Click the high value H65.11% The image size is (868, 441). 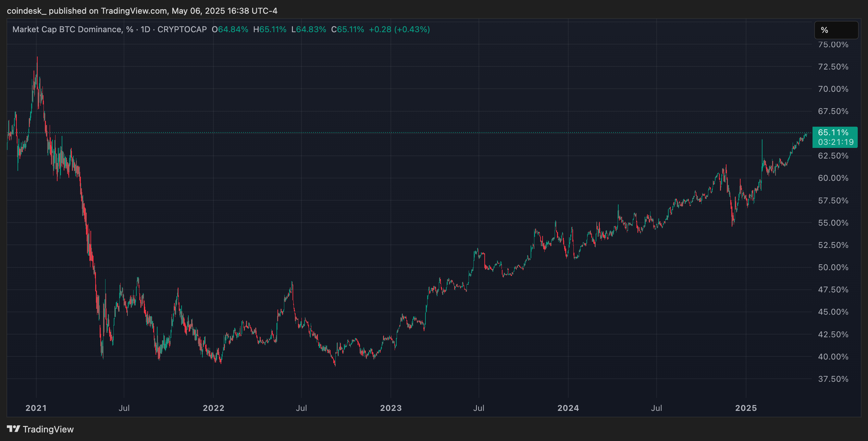tap(270, 29)
